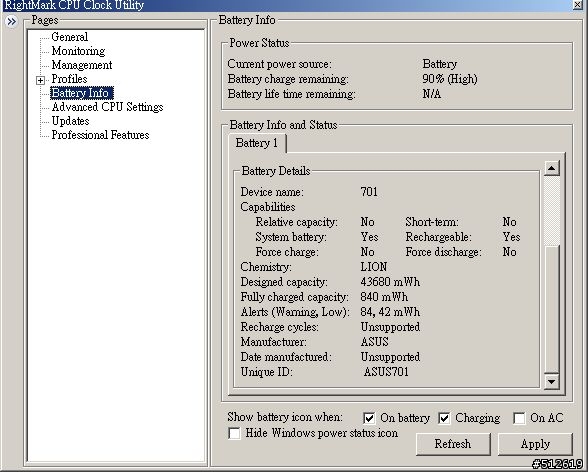Collapse the Pages panel with double-chevron icon

12,22
